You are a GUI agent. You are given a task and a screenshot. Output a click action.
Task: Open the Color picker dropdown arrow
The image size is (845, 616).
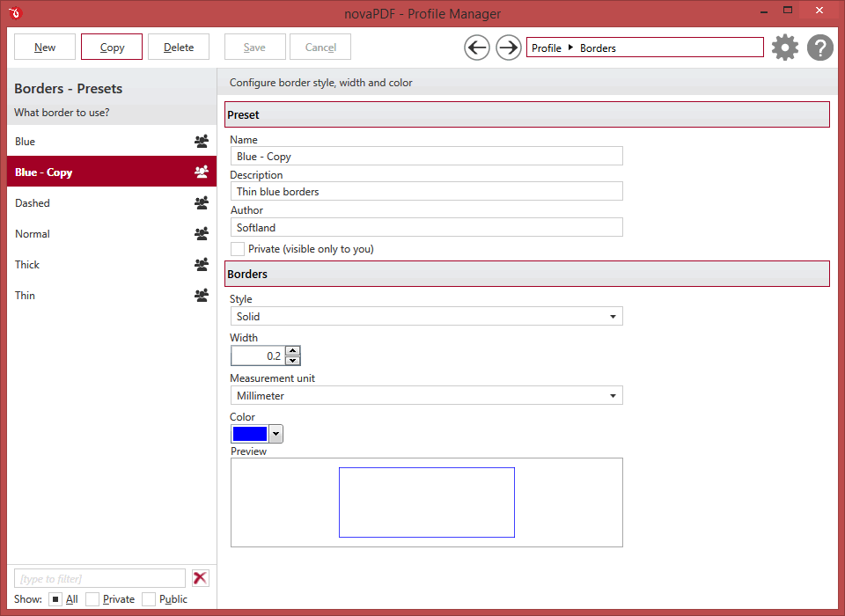pyautogui.click(x=276, y=434)
